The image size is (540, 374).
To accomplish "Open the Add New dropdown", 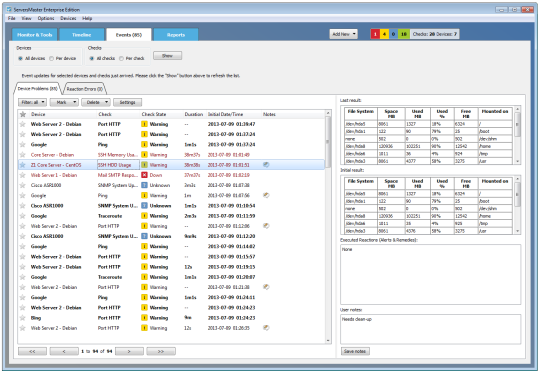I will [343, 34].
